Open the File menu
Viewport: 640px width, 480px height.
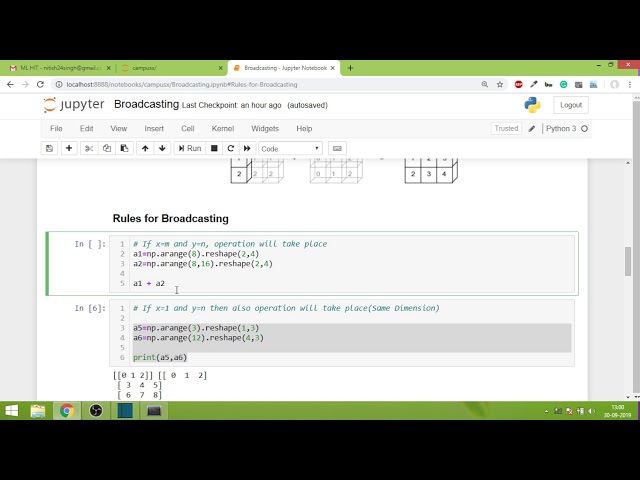(x=56, y=129)
